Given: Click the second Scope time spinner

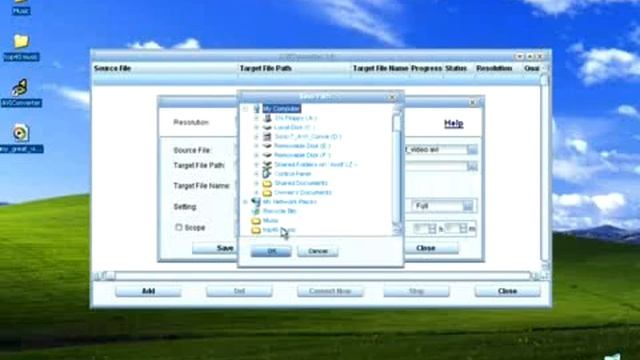Looking at the screenshot, I should pyautogui.click(x=463, y=229).
